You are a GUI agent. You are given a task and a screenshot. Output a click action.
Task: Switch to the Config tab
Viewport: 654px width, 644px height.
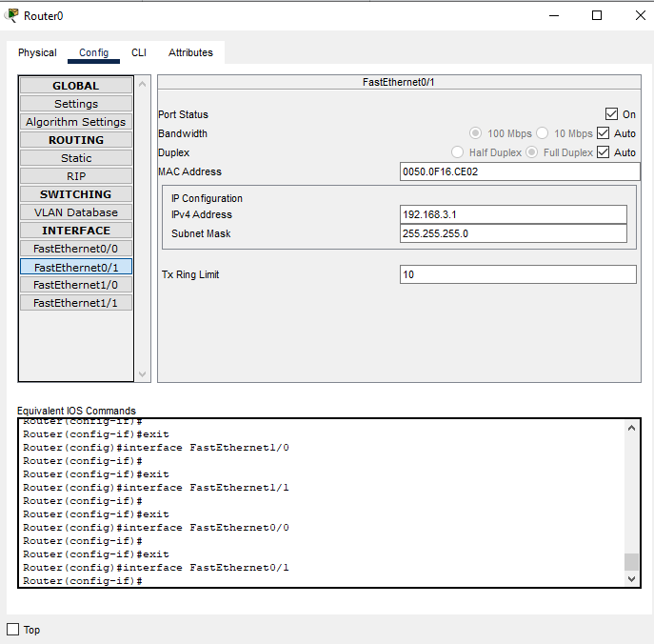(94, 52)
